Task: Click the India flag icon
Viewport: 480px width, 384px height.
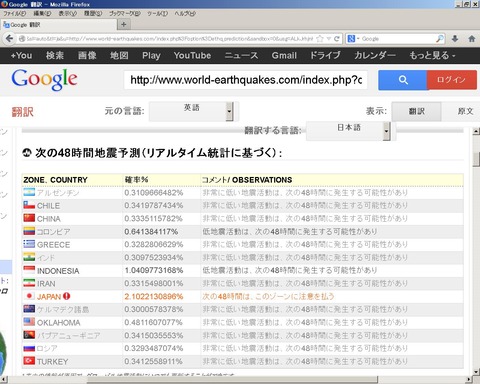Action: coord(29,257)
